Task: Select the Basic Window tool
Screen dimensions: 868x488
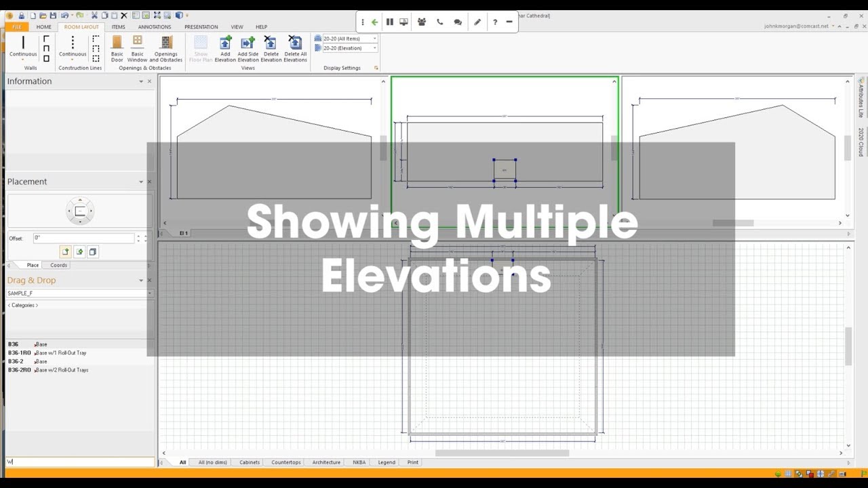Action: 138,48
